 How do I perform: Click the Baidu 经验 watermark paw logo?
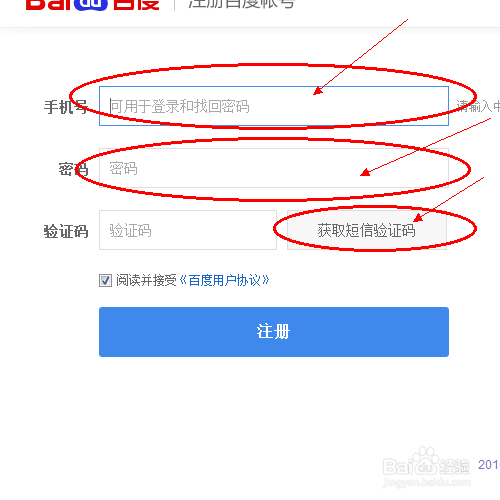(x=423, y=460)
